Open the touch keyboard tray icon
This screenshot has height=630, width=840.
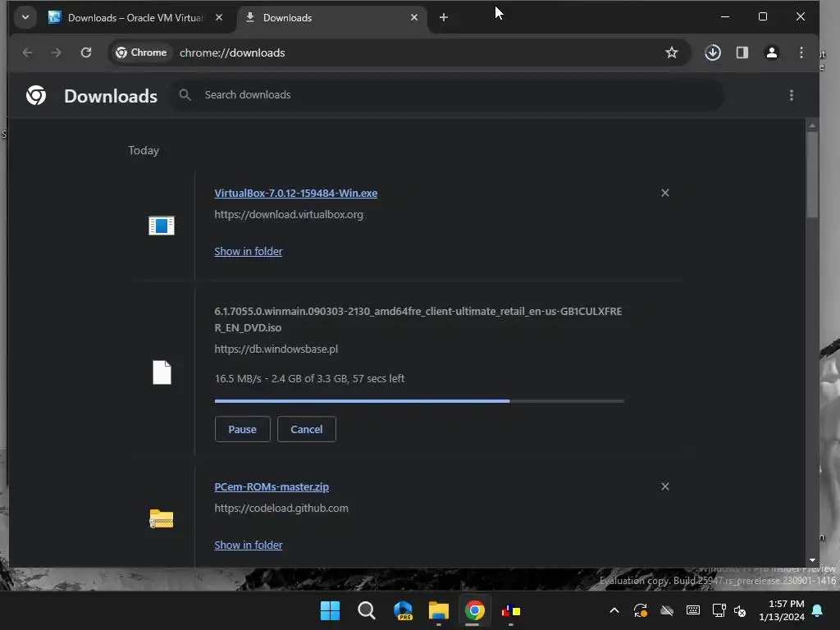pyautogui.click(x=692, y=610)
